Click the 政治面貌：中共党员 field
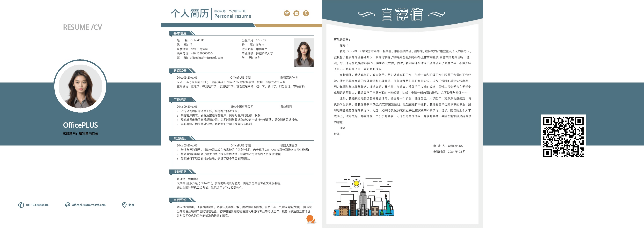 click(254, 49)
